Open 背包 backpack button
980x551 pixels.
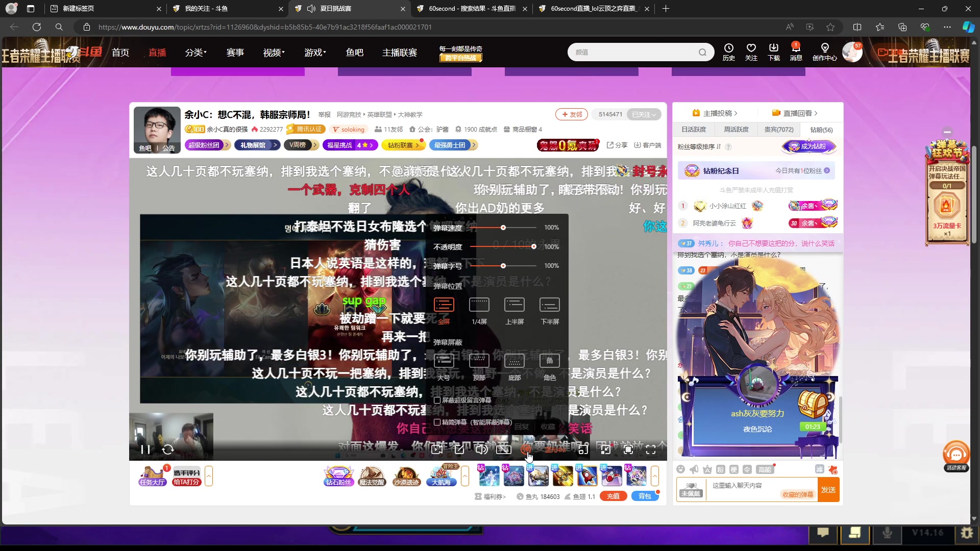click(x=645, y=496)
